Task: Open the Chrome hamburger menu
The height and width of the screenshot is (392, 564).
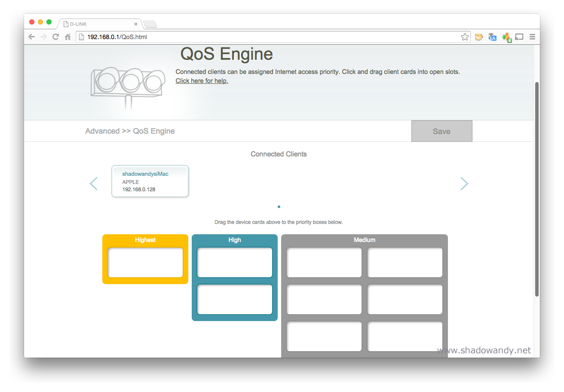Action: coord(532,37)
